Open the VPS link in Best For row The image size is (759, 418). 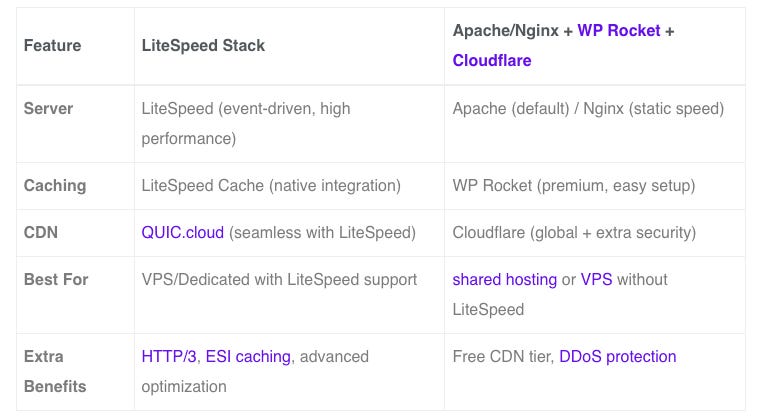(596, 280)
